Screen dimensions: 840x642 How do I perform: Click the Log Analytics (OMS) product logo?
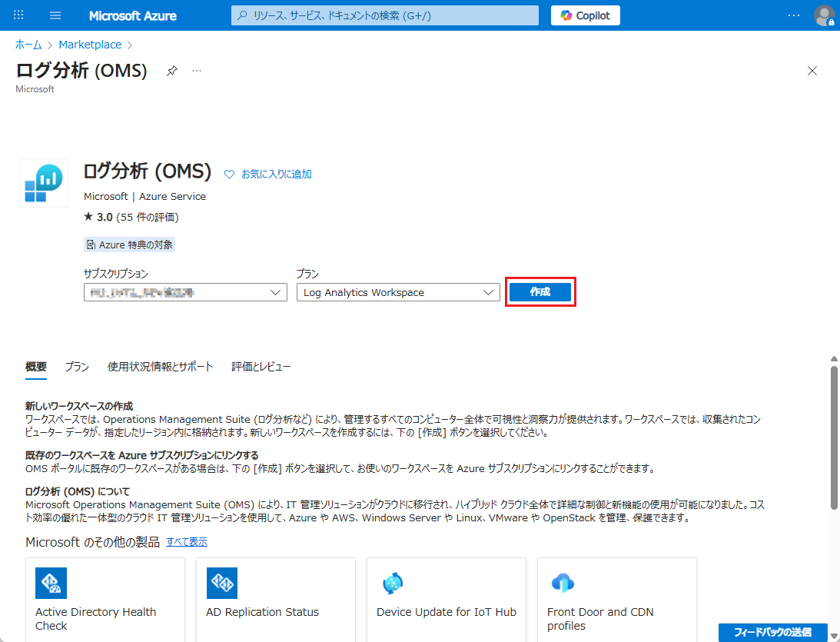[x=43, y=183]
